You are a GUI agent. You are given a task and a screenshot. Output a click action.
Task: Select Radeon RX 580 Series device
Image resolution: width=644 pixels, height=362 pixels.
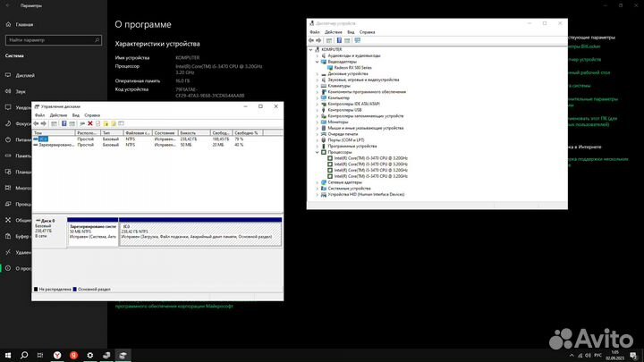click(352, 68)
